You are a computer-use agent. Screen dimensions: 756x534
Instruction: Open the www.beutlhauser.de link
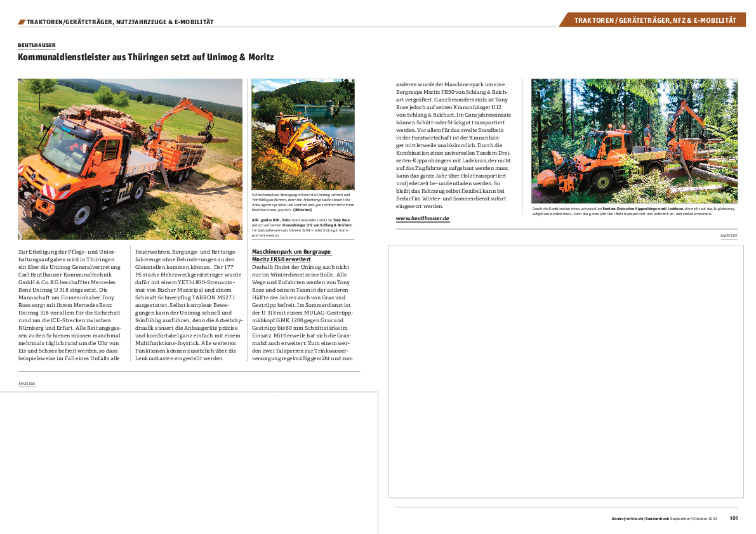[x=423, y=218]
